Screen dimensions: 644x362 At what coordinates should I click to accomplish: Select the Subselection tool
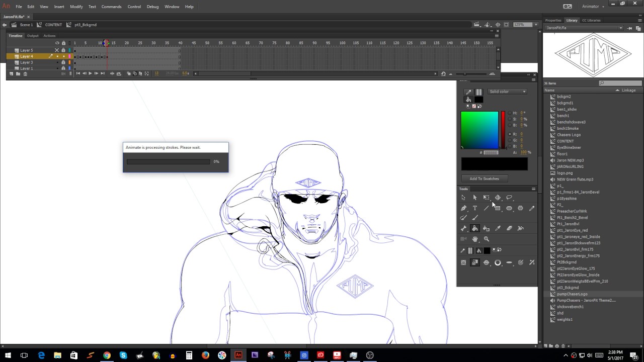(x=475, y=198)
